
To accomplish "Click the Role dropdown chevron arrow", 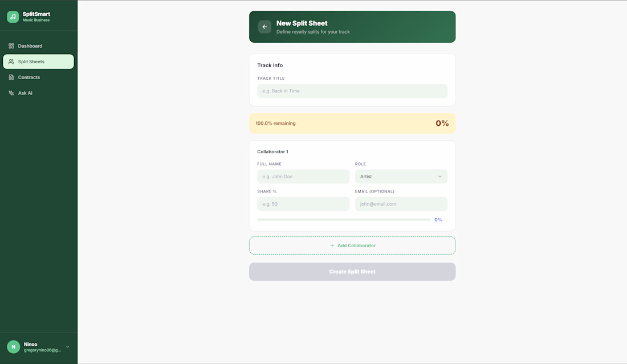I will click(x=440, y=176).
